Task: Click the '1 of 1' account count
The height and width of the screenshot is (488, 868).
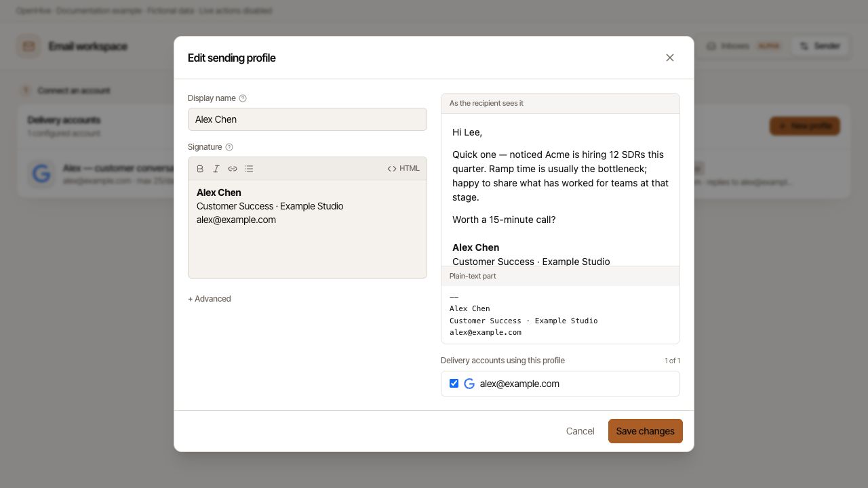Action: [x=673, y=361]
